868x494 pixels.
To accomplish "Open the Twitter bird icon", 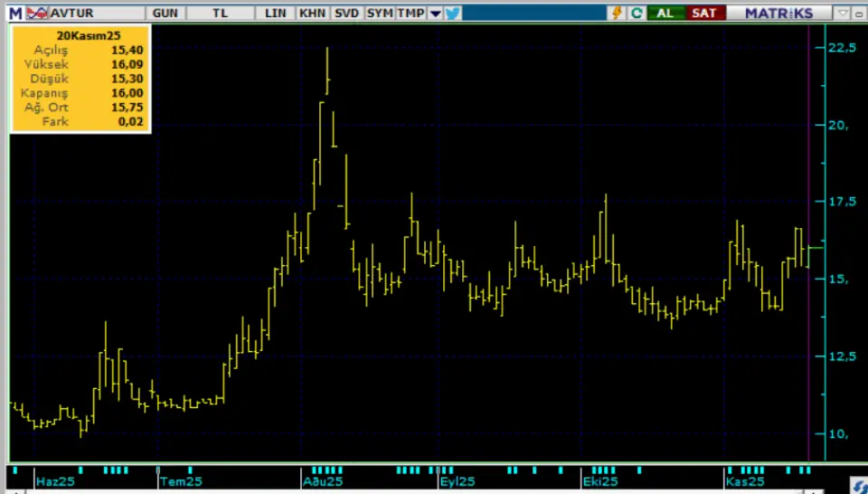I will pos(453,13).
